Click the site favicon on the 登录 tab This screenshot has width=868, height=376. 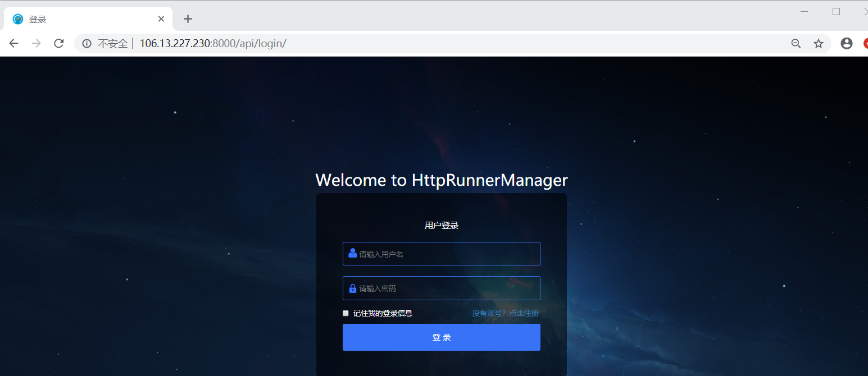point(17,19)
